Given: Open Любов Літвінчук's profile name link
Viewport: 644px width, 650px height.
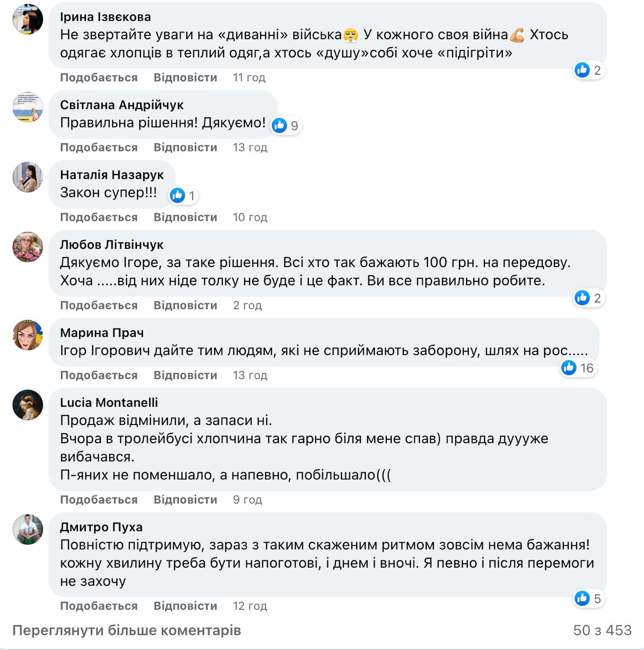Looking at the screenshot, I should (x=112, y=245).
